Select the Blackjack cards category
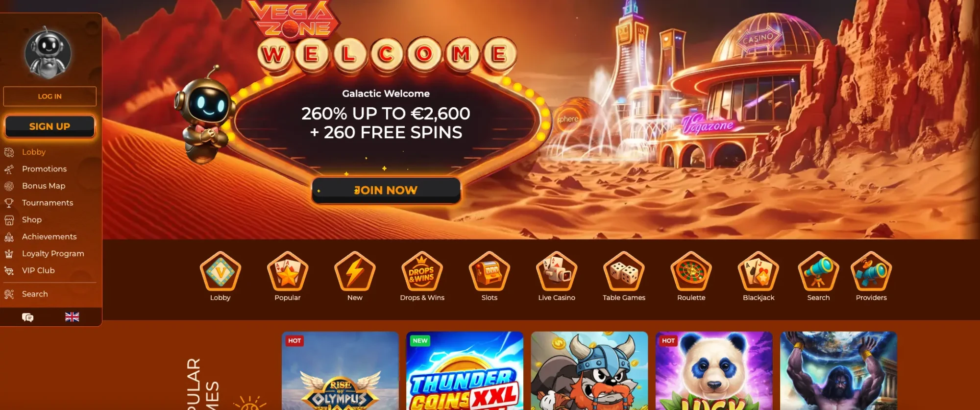980x410 pixels. pos(759,271)
